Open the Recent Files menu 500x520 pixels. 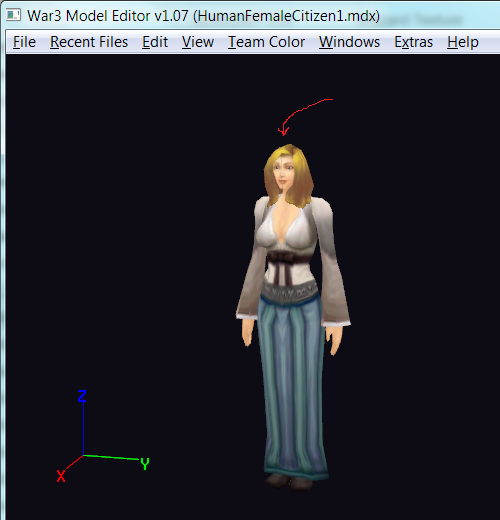tap(89, 42)
